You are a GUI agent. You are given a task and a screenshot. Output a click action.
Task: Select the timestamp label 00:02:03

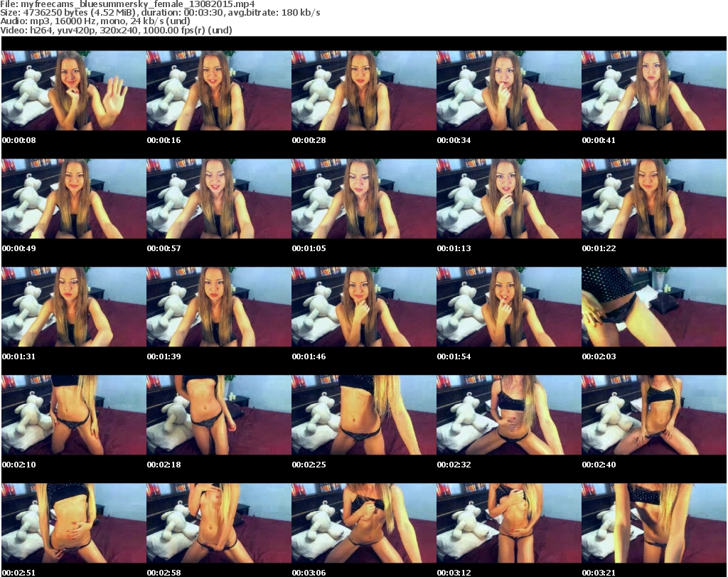[x=599, y=356]
